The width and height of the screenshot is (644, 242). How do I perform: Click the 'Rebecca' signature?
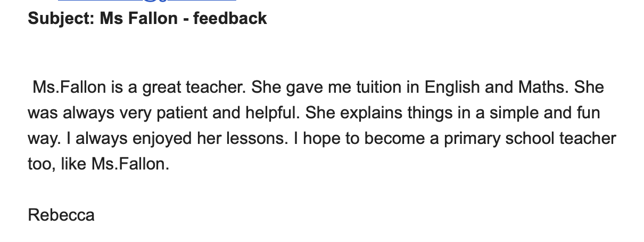click(61, 215)
